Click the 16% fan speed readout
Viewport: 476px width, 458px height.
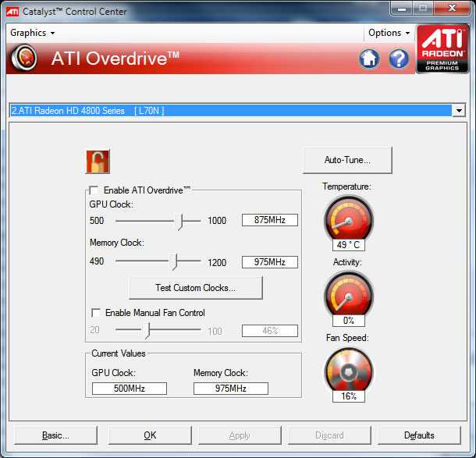click(349, 396)
